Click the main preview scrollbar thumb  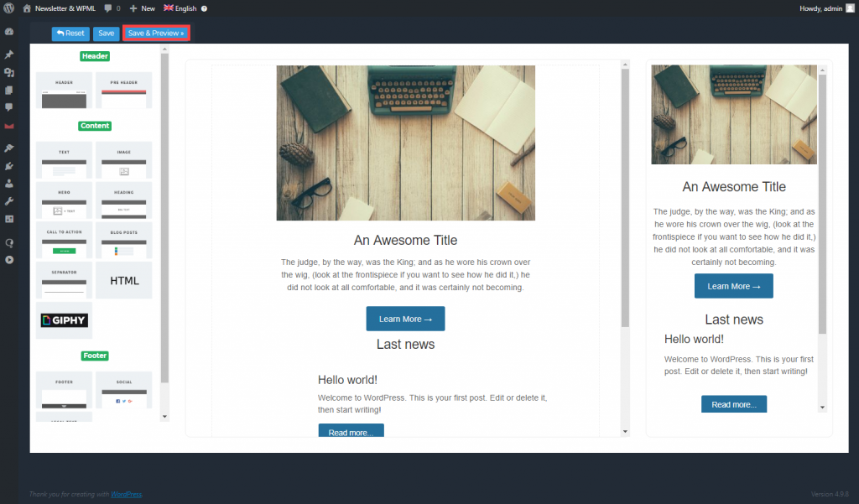[x=625, y=198]
